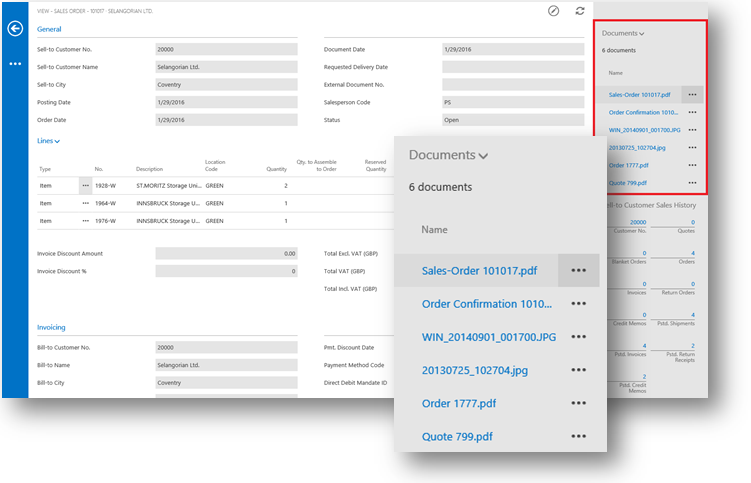751x483 pixels.
Task: Open ellipsis for Order 1777.pdf in enlarged callout
Action: pyautogui.click(x=578, y=403)
